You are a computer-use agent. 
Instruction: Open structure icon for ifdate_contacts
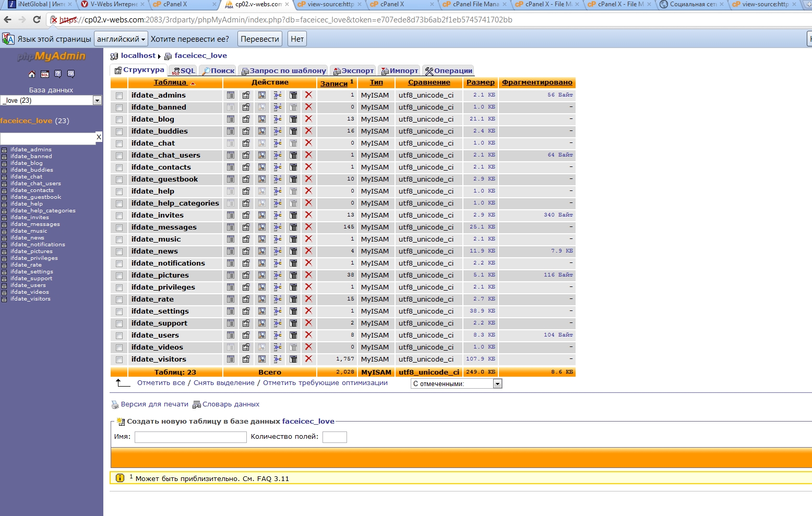[246, 167]
